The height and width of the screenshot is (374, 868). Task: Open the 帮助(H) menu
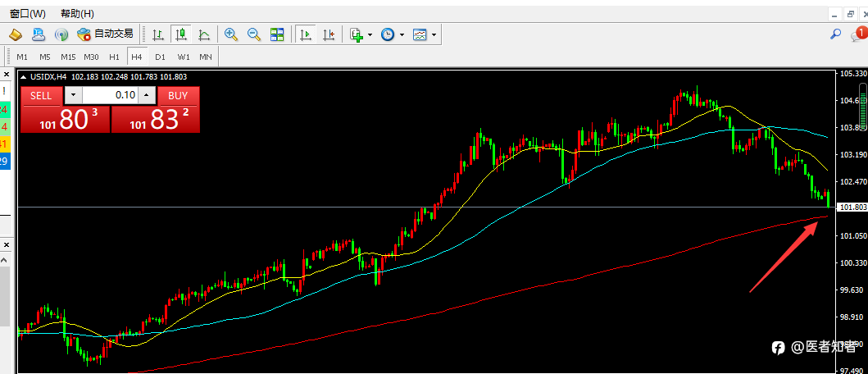(x=78, y=13)
